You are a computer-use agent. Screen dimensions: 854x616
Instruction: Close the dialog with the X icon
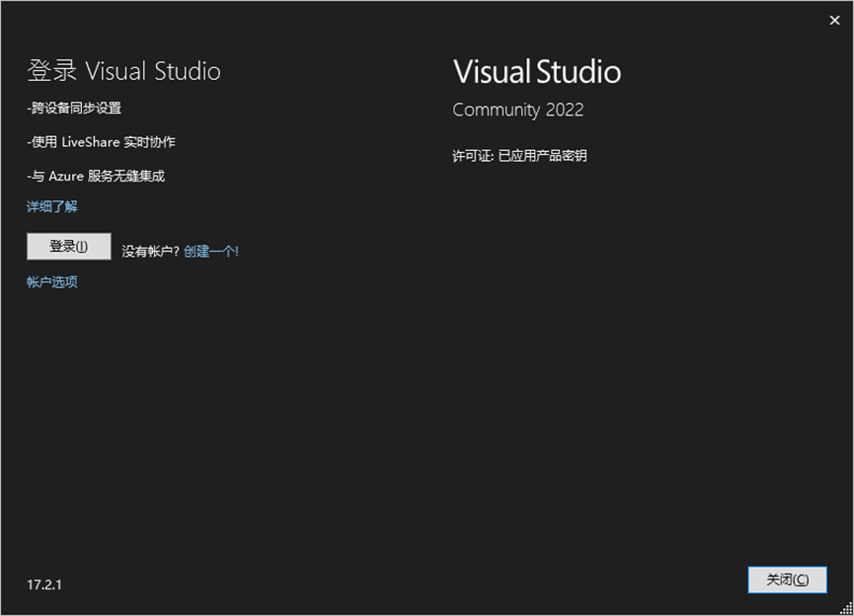click(834, 20)
